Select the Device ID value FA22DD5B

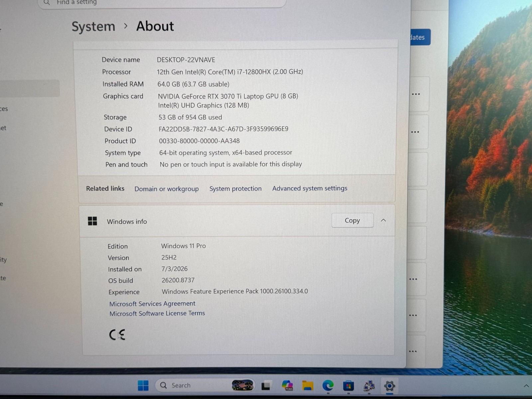click(223, 129)
